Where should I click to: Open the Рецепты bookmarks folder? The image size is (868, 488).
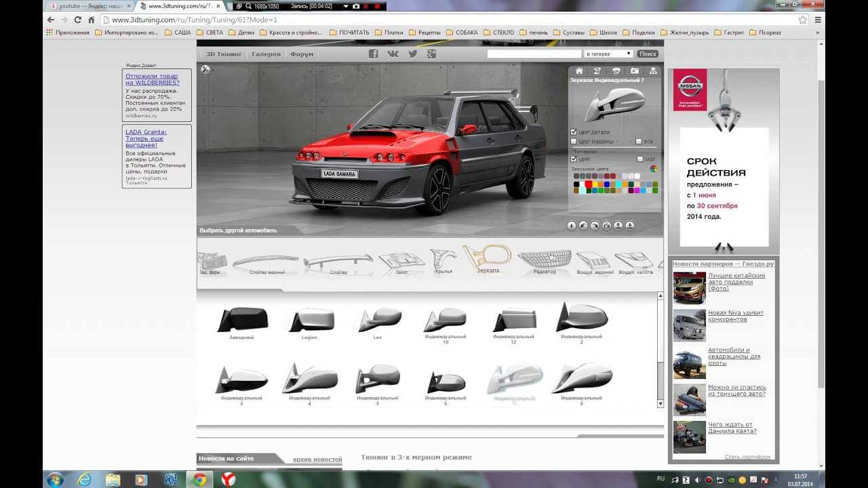pos(425,32)
